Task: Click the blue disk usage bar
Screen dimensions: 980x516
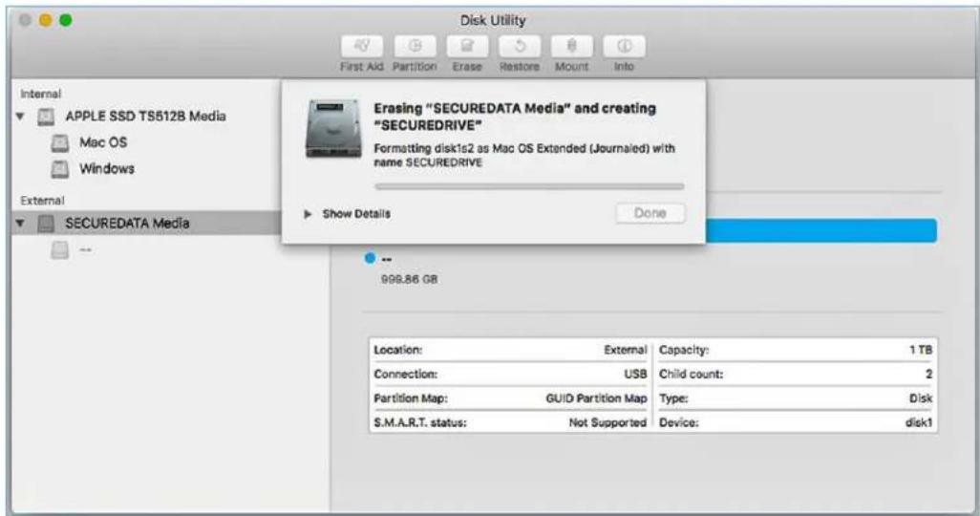Action: click(x=821, y=231)
